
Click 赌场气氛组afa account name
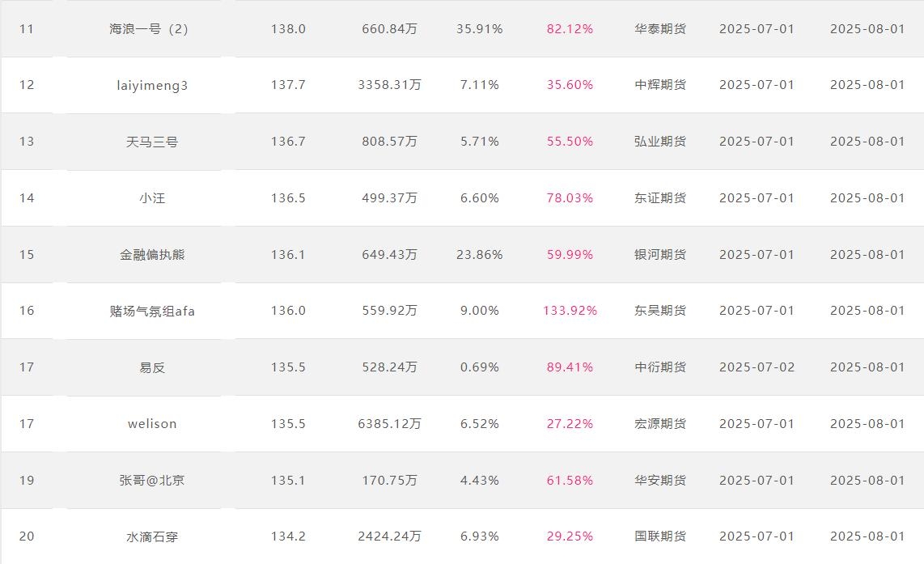pyautogui.click(x=152, y=311)
